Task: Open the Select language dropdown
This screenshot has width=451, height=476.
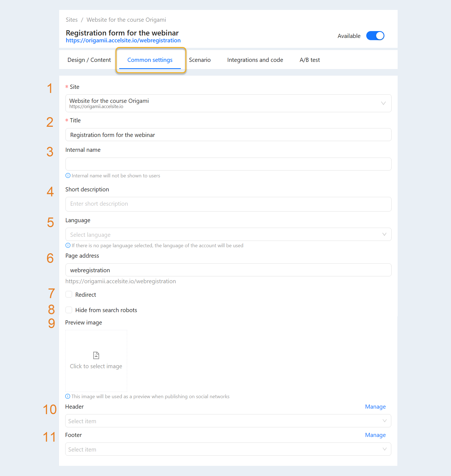Action: click(x=228, y=234)
